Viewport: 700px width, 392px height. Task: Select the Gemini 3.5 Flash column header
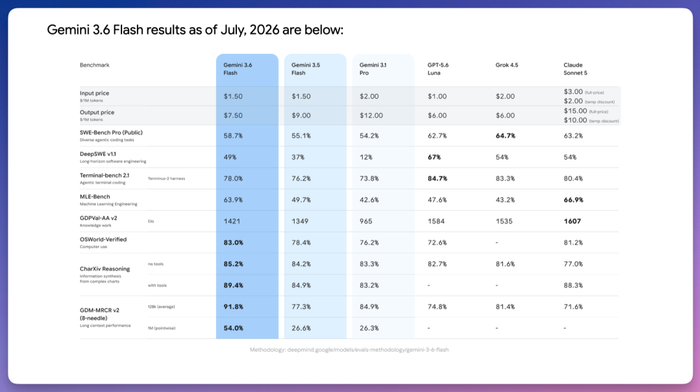pos(306,69)
